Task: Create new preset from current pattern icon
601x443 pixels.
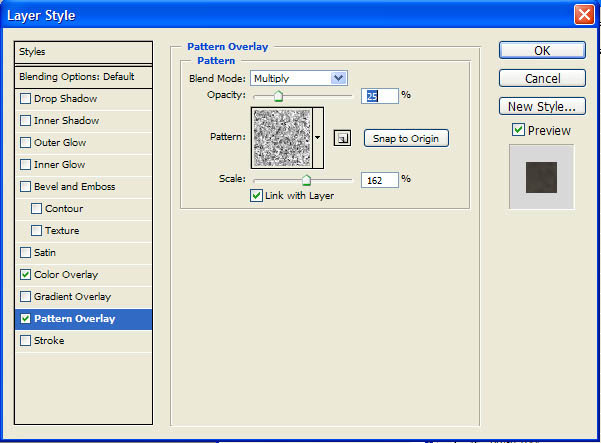Action: tap(342, 138)
